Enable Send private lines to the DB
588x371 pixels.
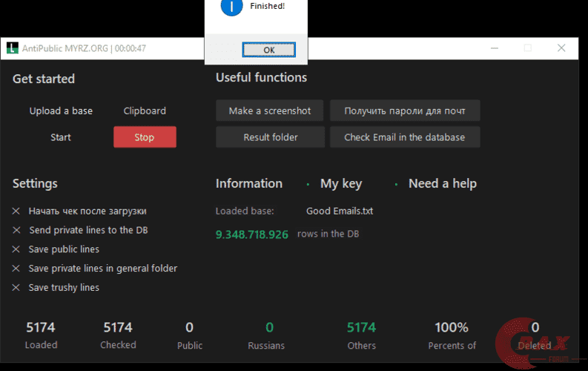point(16,230)
